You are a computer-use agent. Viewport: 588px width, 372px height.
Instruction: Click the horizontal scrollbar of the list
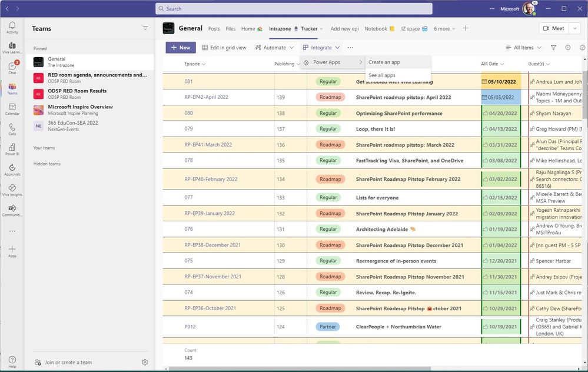pos(300,368)
